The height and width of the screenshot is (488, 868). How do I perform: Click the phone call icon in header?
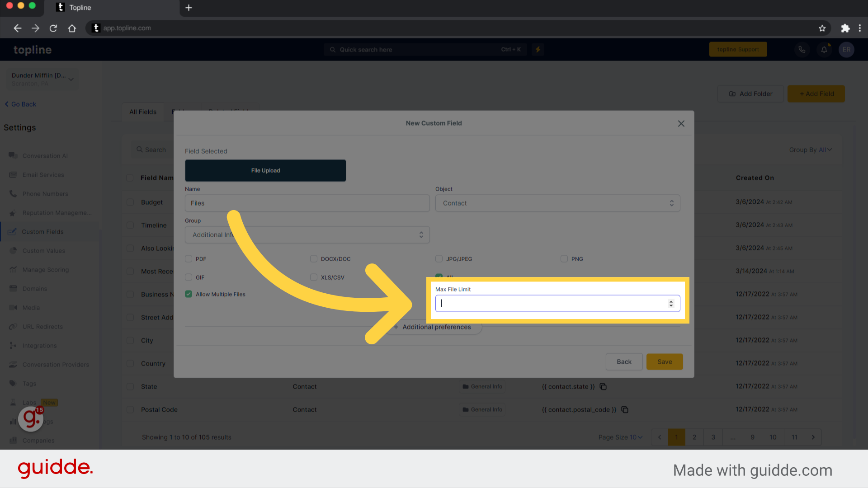click(801, 49)
